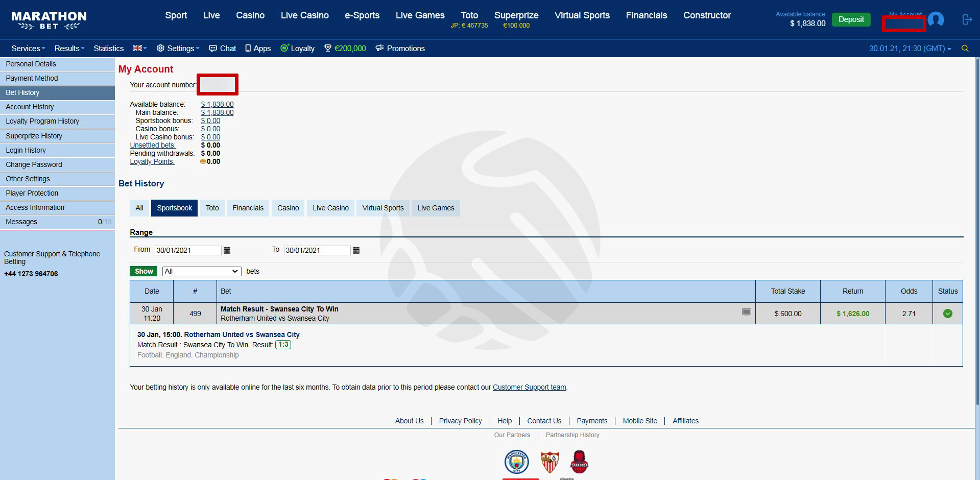
Task: Click the From date input field
Action: 188,250
